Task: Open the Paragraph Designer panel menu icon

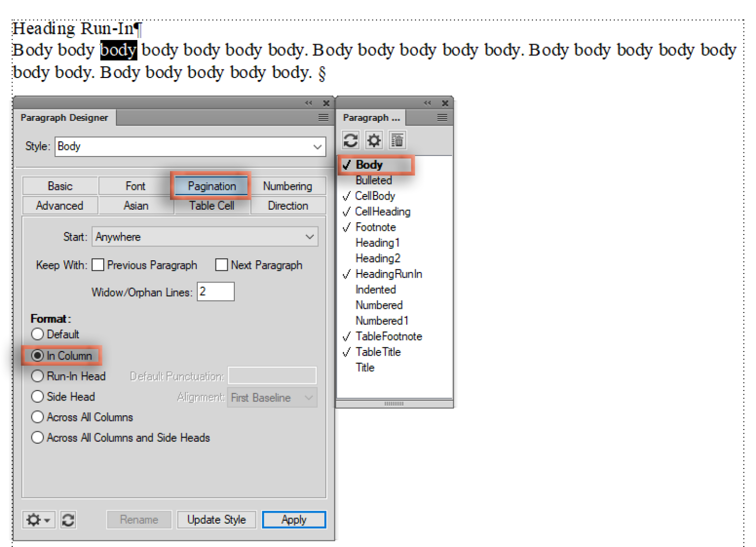Action: point(323,118)
